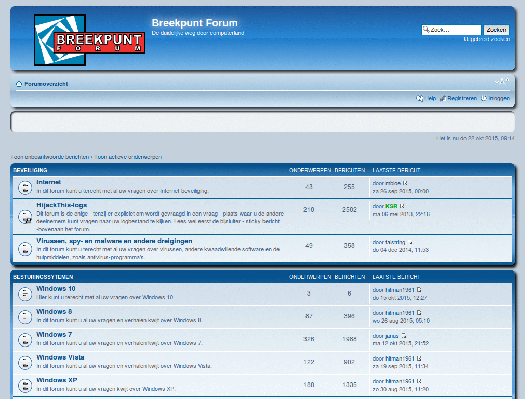Open Uitgebreid zoeken advanced search

[486, 39]
